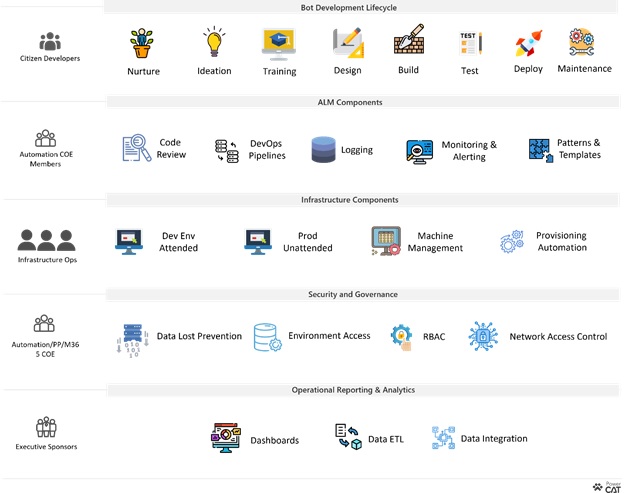Select the Machine Management icon

(x=386, y=241)
